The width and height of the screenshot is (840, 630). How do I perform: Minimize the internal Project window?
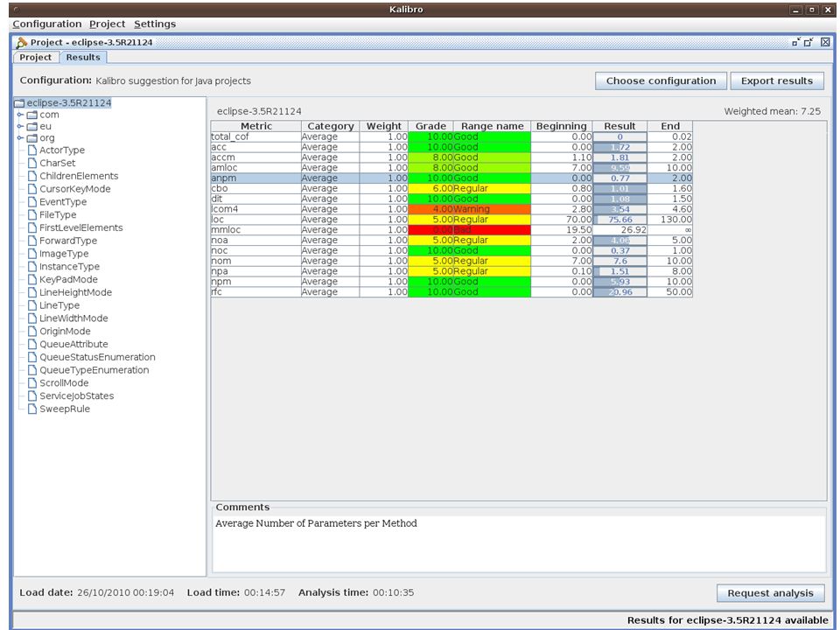tap(796, 42)
